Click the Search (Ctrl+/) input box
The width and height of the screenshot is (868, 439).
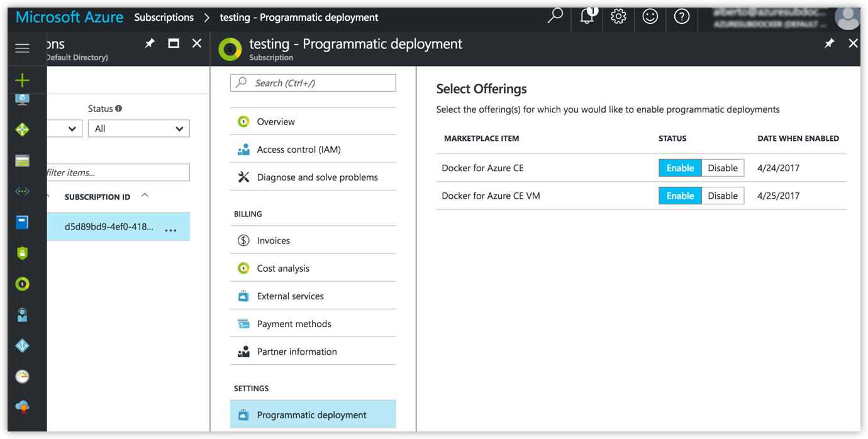[313, 83]
